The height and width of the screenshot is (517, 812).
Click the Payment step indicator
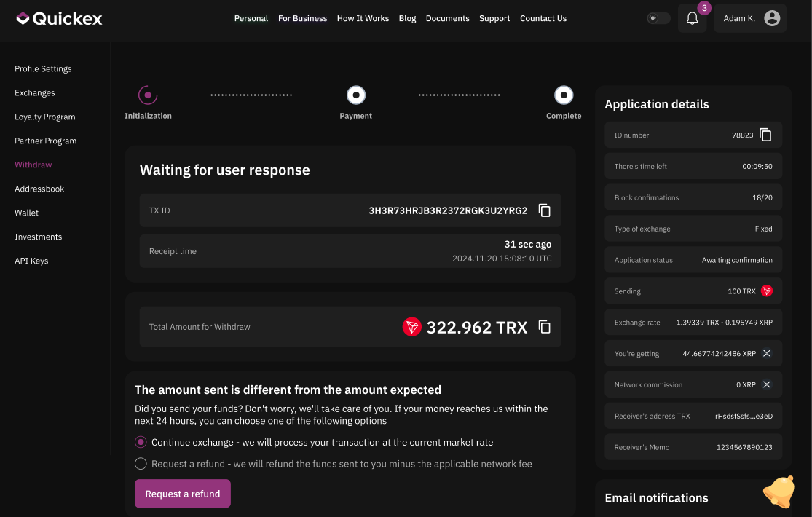pos(356,95)
